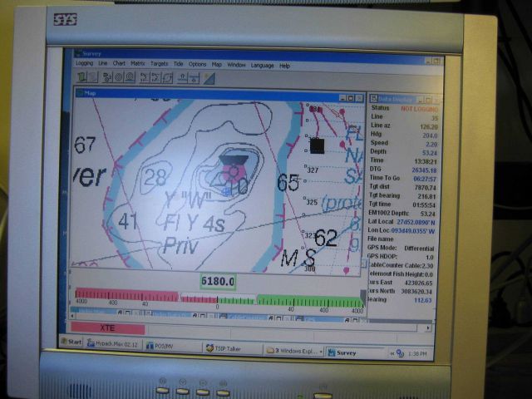
Task: Click the 'Priv' chart label
Action: click(x=180, y=246)
